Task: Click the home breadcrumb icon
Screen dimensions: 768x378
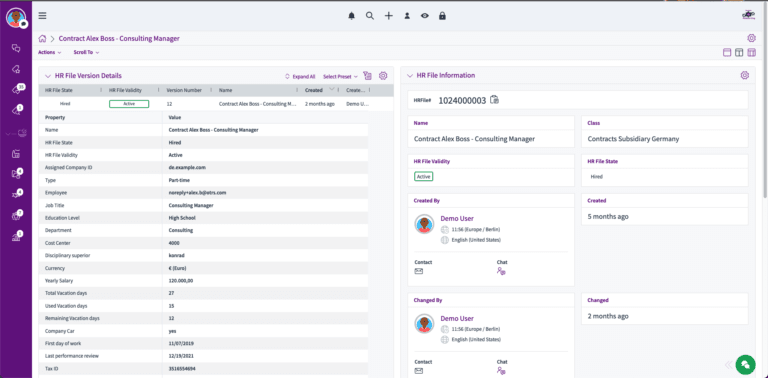Action: (43, 39)
